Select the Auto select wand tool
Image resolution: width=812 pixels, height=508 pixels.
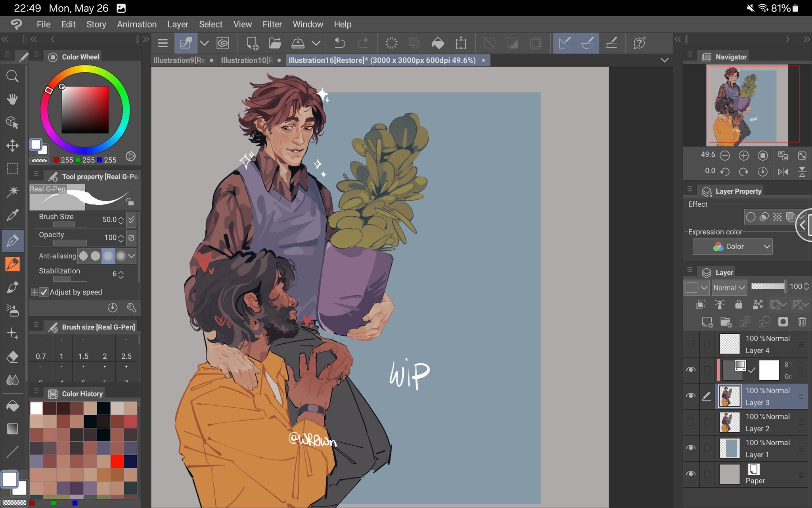(x=12, y=192)
